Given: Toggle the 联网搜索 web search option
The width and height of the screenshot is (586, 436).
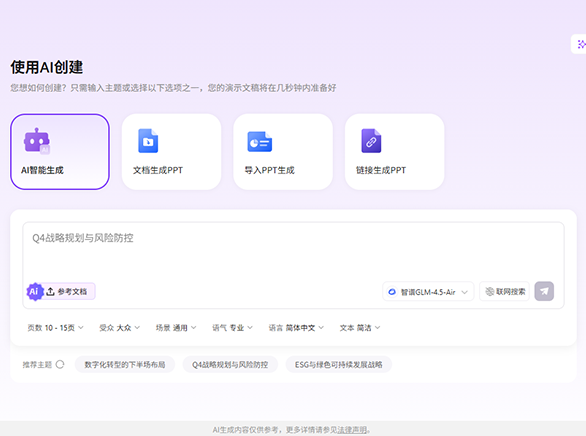Looking at the screenshot, I should [x=505, y=291].
